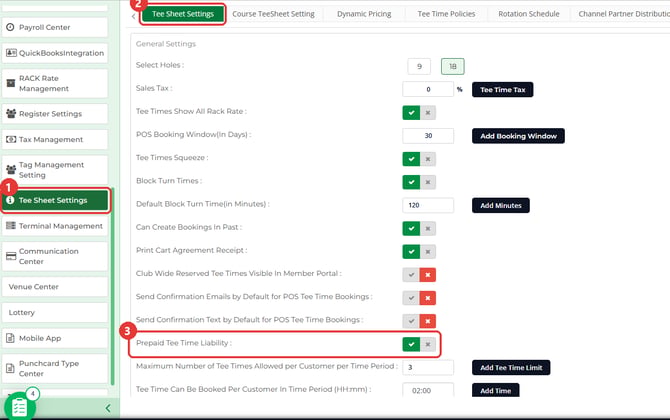The image size is (670, 420).
Task: Click the Tee Sheet Settings info icon
Action: tap(10, 200)
